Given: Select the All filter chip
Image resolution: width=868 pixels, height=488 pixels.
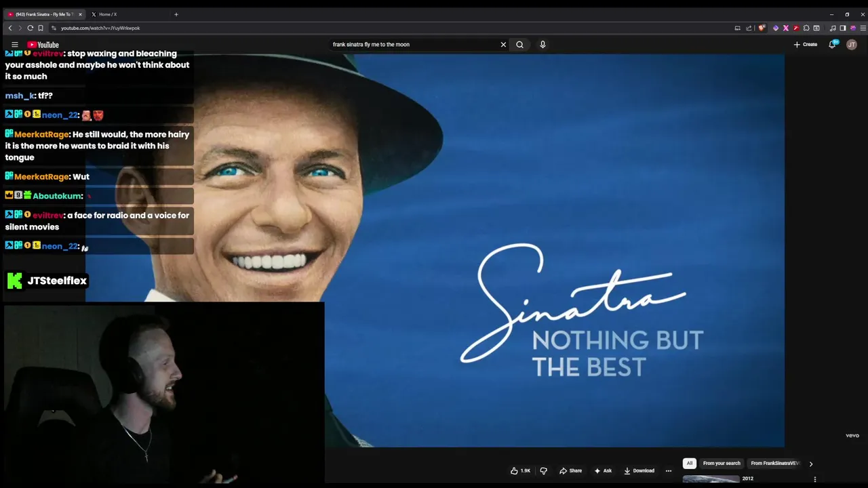Looking at the screenshot, I should [x=690, y=464].
